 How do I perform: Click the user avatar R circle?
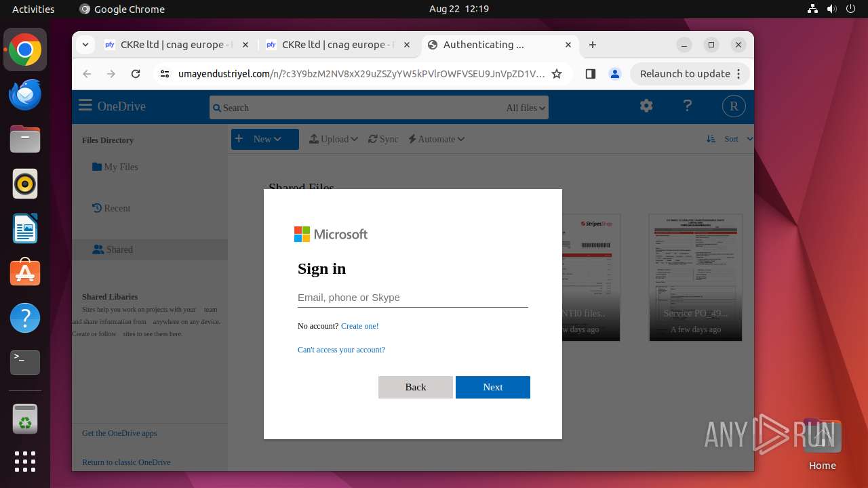click(734, 106)
